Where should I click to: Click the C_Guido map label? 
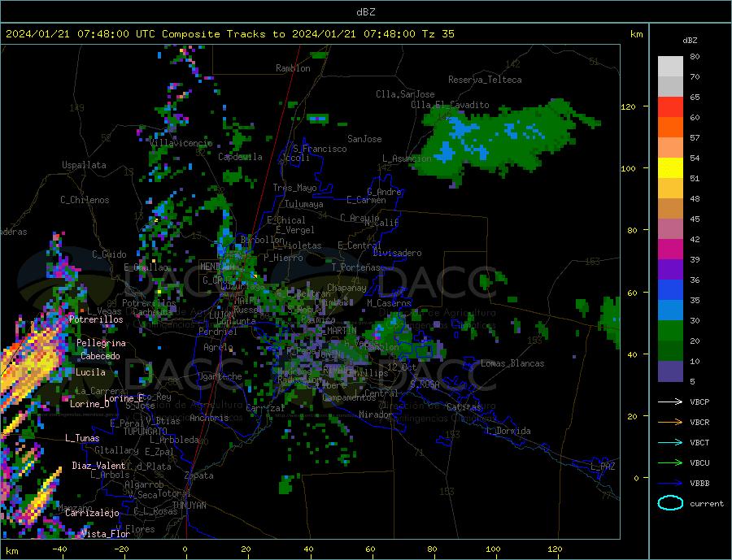pyautogui.click(x=109, y=254)
